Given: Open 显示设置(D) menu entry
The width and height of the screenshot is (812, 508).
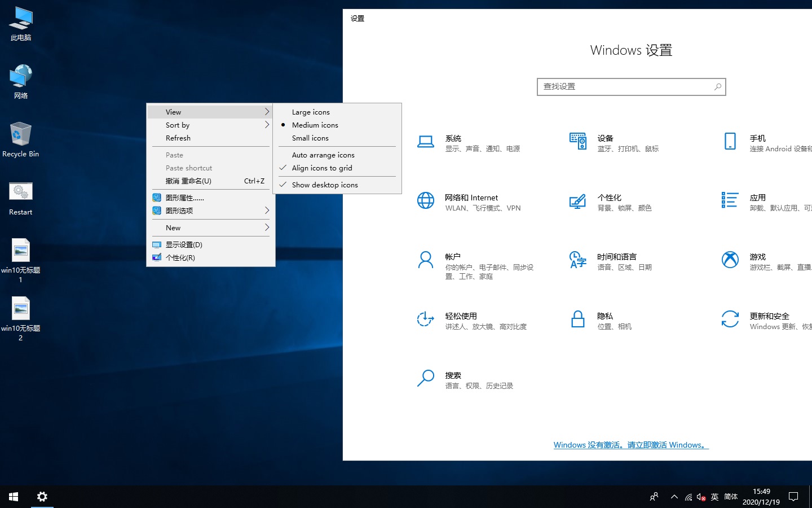Looking at the screenshot, I should (210, 244).
